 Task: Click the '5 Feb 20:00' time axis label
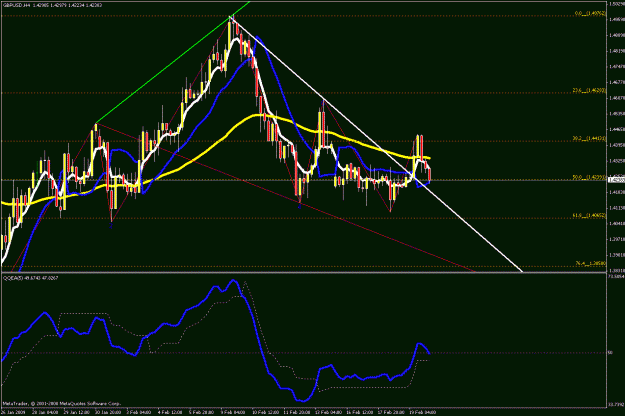point(201,412)
